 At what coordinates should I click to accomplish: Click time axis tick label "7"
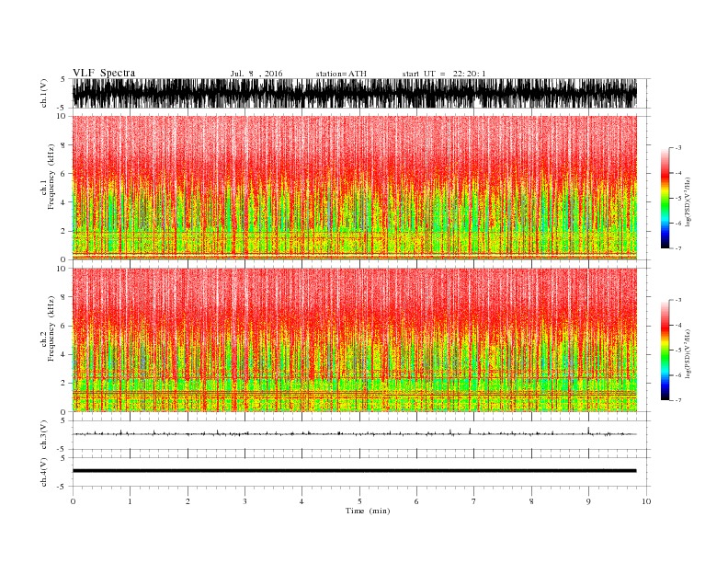[474, 501]
